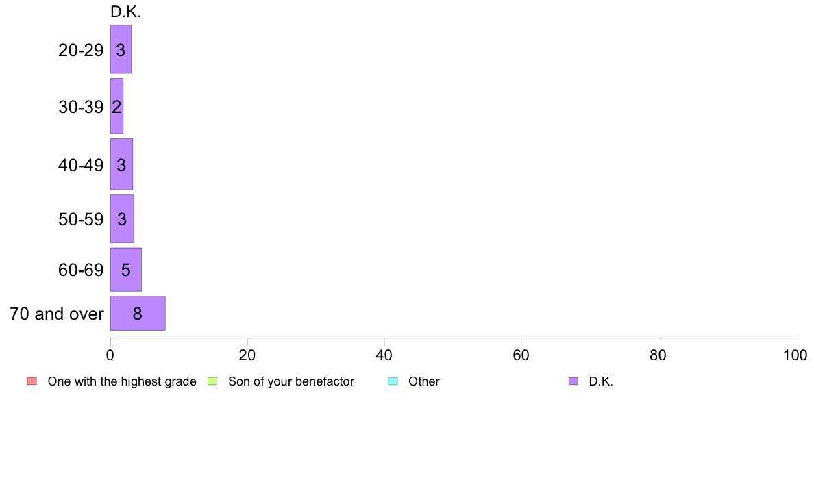
Task: Click the cyan 'Other' legend swatch
Action: point(393,381)
